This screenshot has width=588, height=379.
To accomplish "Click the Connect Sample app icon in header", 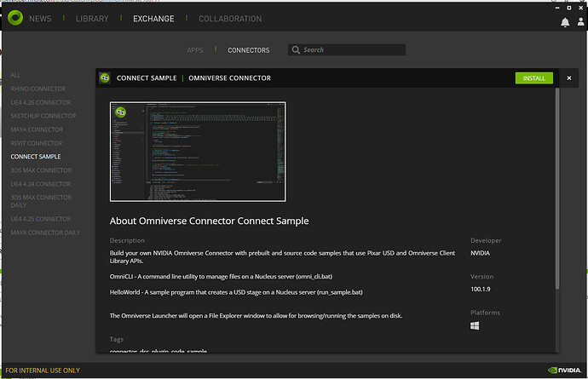I will pos(105,78).
